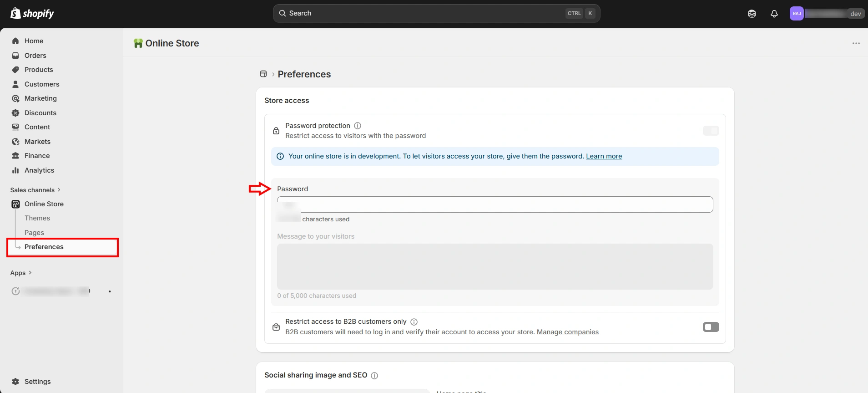The height and width of the screenshot is (393, 868).
Task: Click the RAJ account avatar
Action: [797, 14]
